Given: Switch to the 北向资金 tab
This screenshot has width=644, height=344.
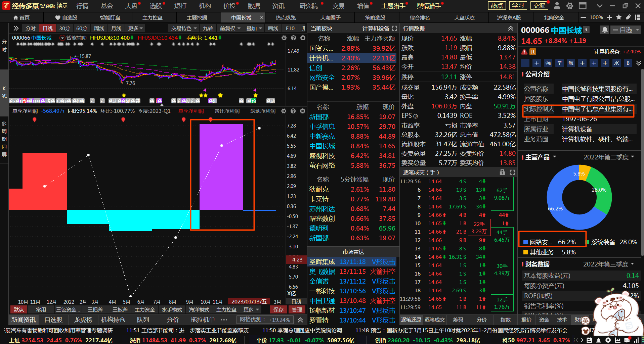Looking at the screenshot, I should point(554,17).
